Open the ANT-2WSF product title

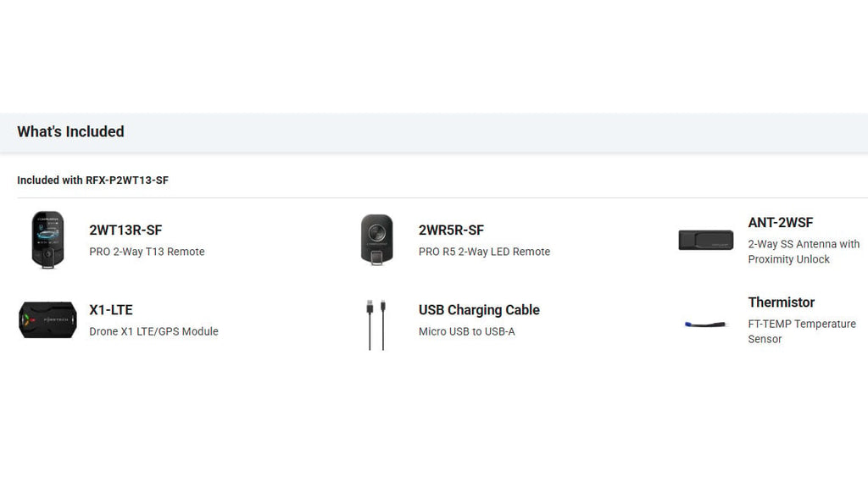(781, 222)
